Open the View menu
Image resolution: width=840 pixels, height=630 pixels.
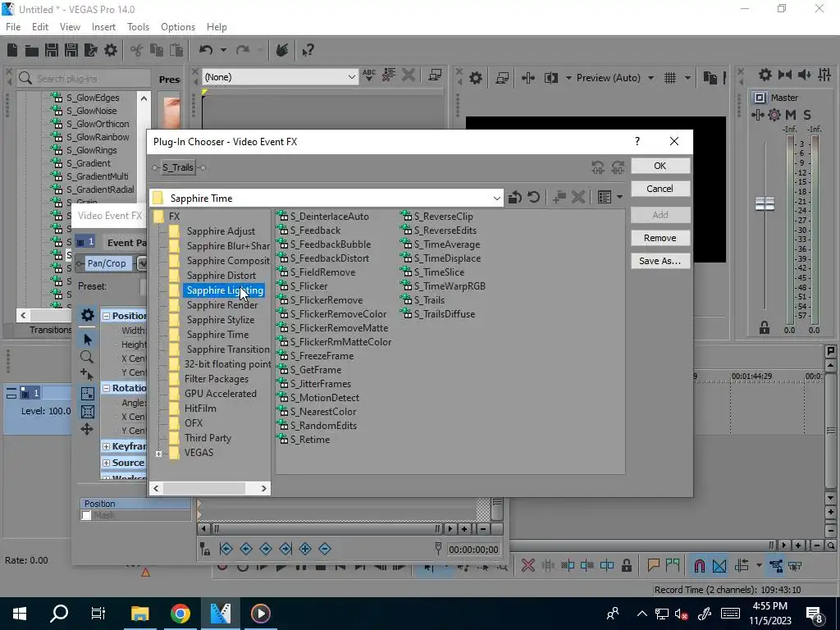pos(70,27)
